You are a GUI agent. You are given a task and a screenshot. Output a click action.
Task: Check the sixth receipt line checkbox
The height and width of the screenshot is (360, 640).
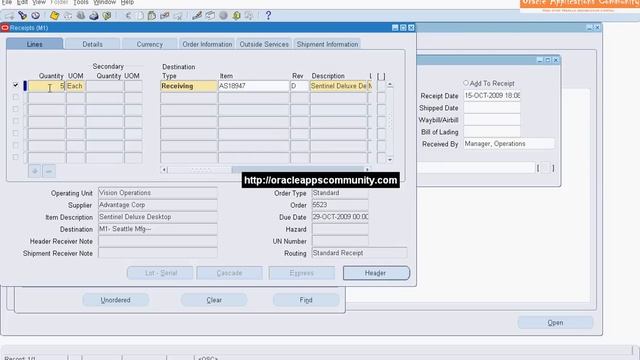pos(16,145)
